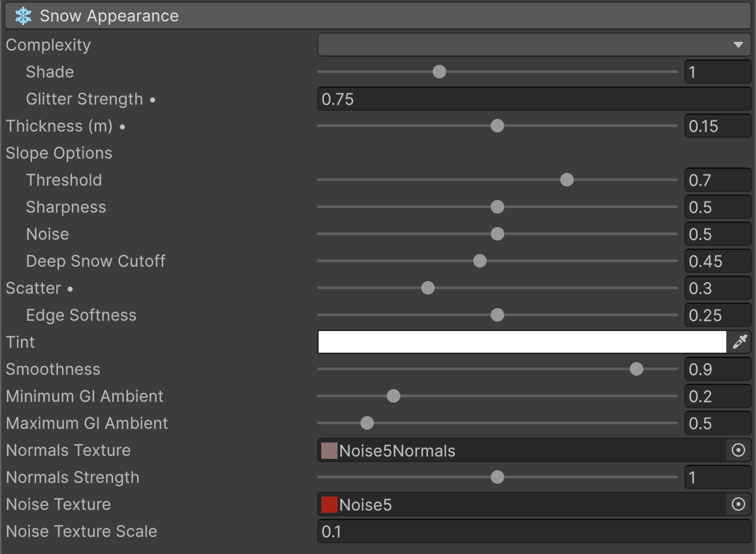
Task: Click the Smoothness slider handle
Action: (x=637, y=369)
